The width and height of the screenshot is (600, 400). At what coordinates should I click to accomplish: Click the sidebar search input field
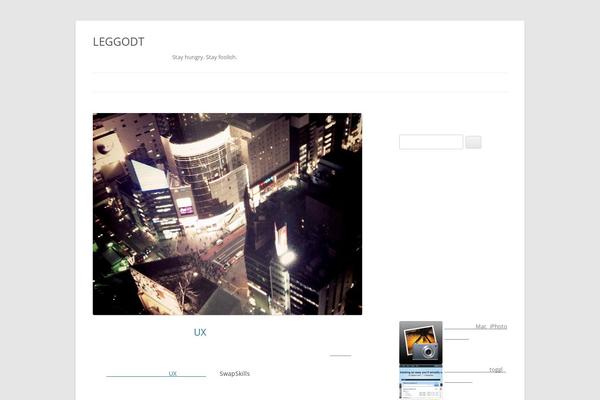[431, 142]
